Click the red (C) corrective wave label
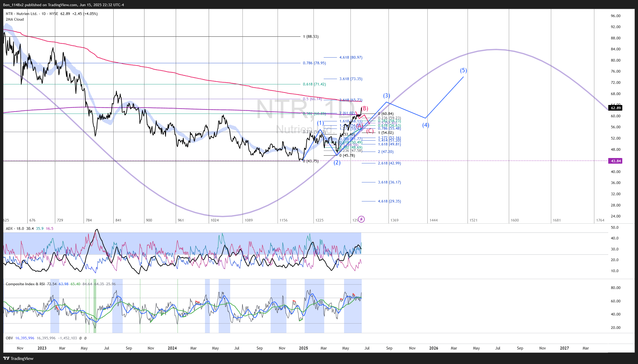Viewport: 638px width, 364px height. [x=370, y=131]
